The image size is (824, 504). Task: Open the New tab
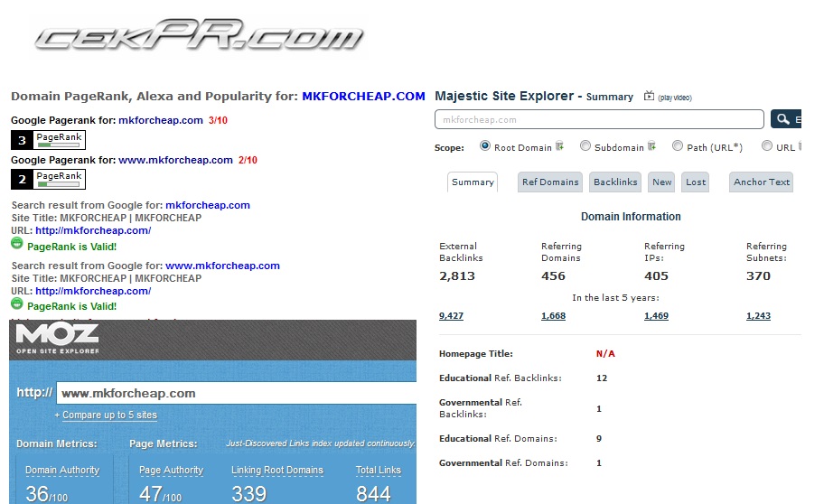[661, 182]
